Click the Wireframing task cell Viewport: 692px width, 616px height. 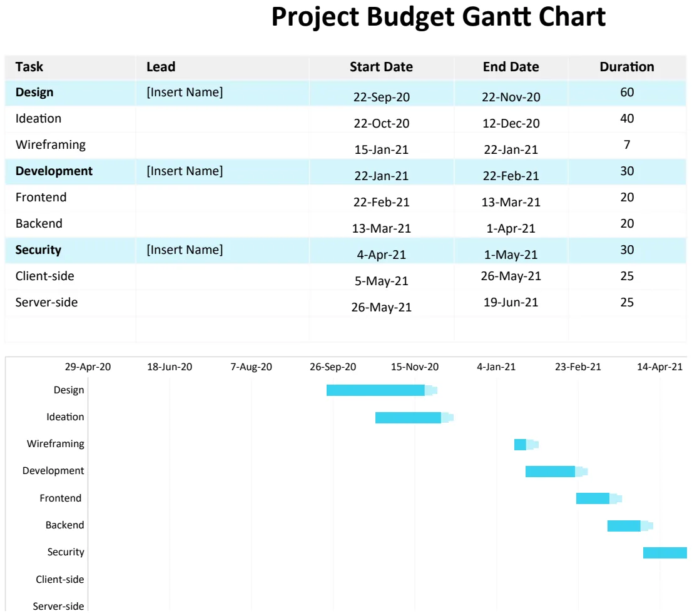(50, 144)
